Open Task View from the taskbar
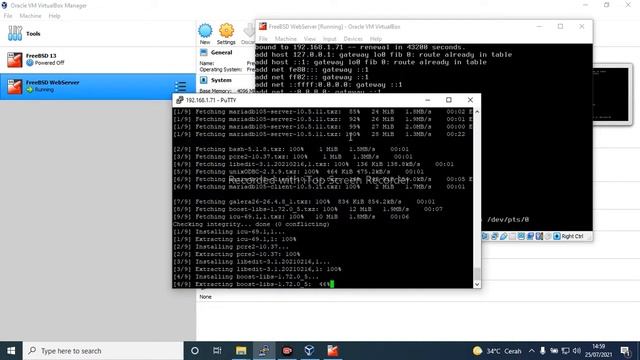This screenshot has width=640, height=360. click(217, 351)
